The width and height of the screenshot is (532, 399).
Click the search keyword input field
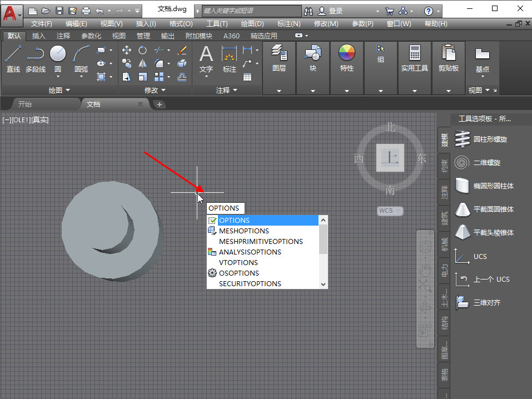[x=251, y=11]
